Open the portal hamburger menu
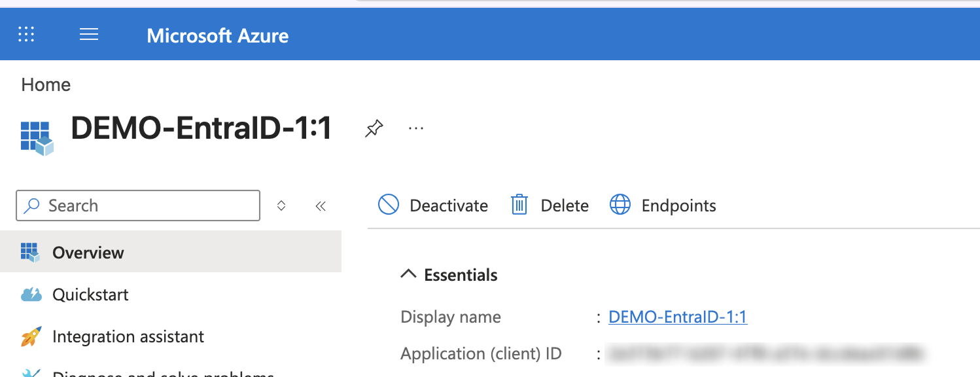Image resolution: width=980 pixels, height=377 pixels. click(89, 34)
